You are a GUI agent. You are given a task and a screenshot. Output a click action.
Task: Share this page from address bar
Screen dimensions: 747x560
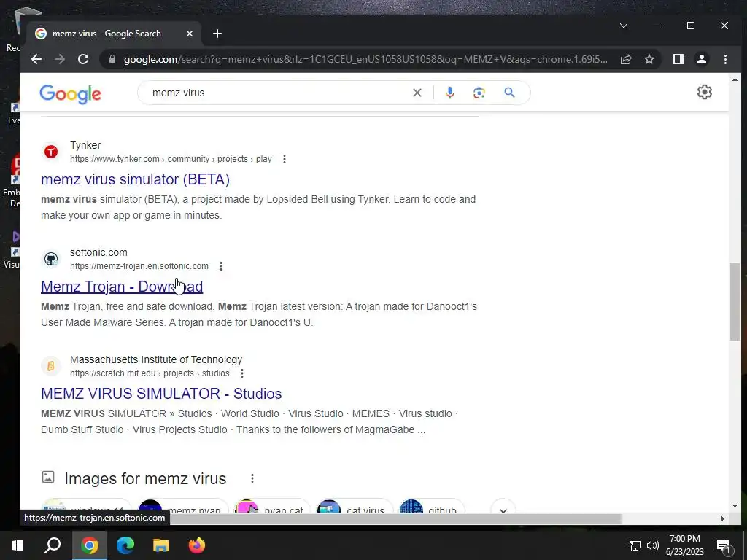click(x=625, y=59)
